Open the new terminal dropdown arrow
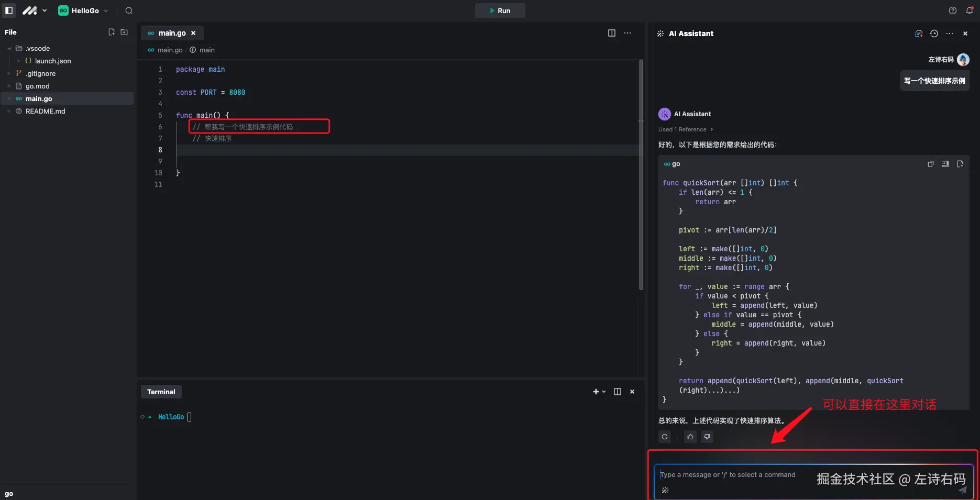The width and height of the screenshot is (980, 500). (x=604, y=392)
